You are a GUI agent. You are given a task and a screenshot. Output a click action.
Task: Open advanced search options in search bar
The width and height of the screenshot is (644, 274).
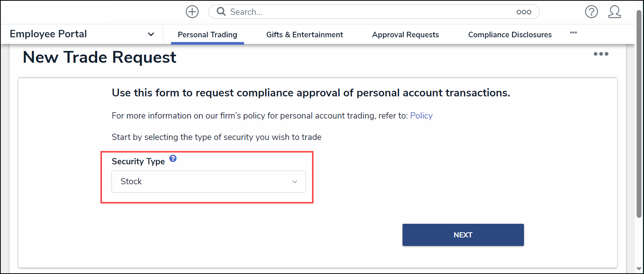point(524,12)
